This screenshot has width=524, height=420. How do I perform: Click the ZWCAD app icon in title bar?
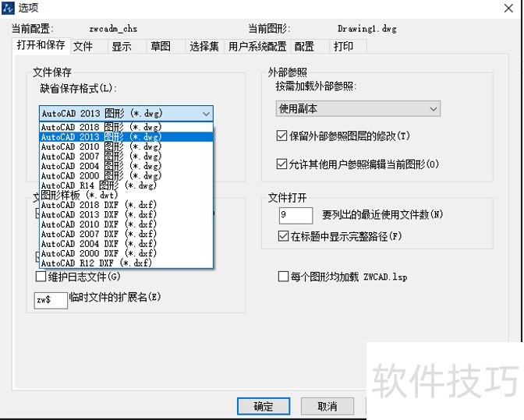8,8
